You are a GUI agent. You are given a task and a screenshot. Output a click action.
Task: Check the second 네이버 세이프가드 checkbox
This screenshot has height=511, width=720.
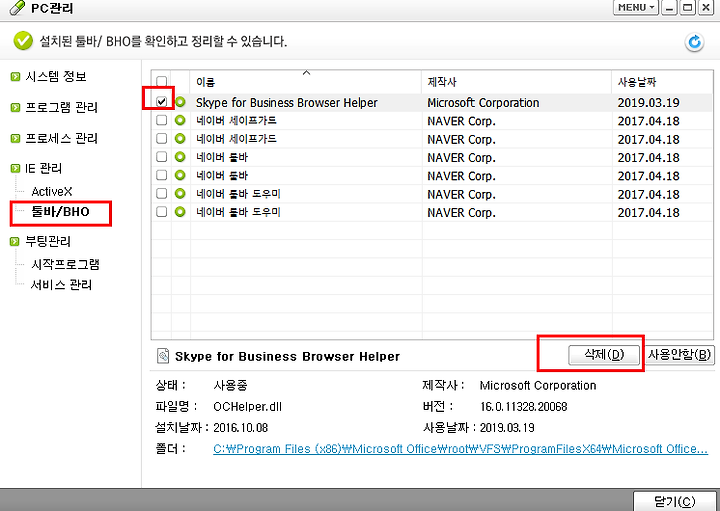click(161, 139)
